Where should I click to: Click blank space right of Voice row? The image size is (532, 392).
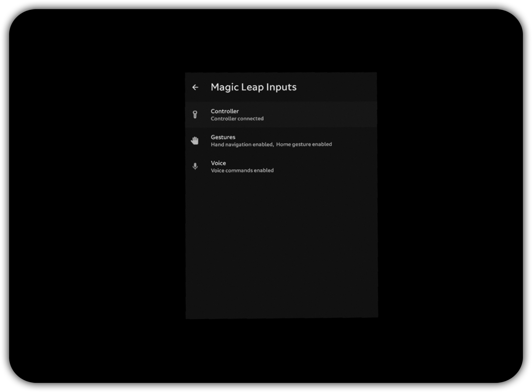point(329,166)
